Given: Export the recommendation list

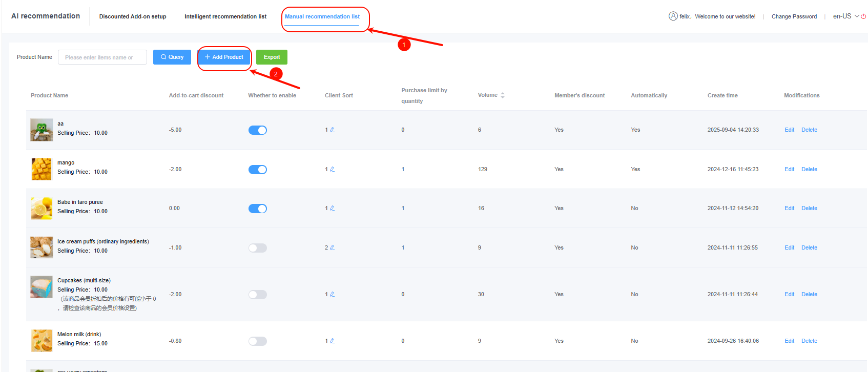Looking at the screenshot, I should (272, 57).
